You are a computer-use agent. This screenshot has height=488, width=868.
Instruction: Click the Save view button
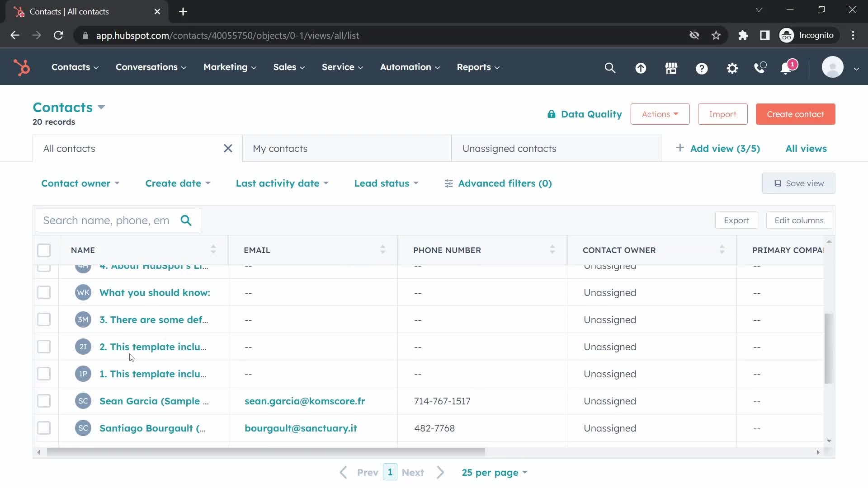tap(798, 183)
